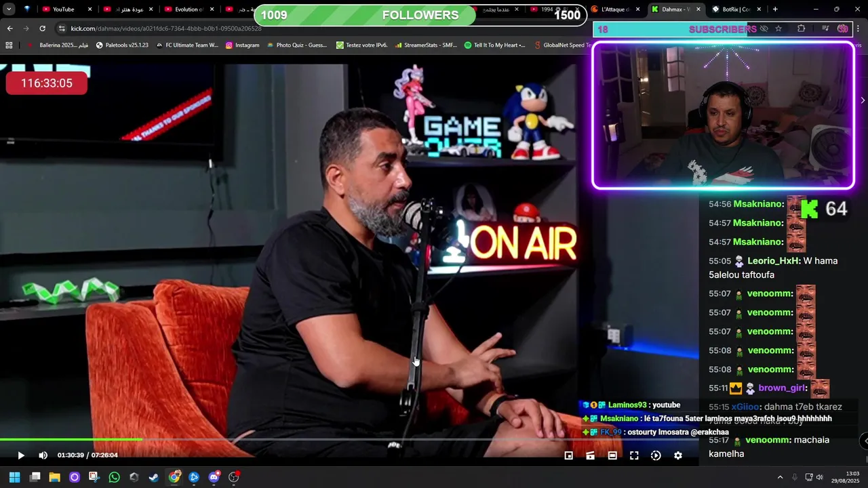Viewport: 868px width, 488px height.
Task: Close the YouTube tab
Action: [90, 9]
